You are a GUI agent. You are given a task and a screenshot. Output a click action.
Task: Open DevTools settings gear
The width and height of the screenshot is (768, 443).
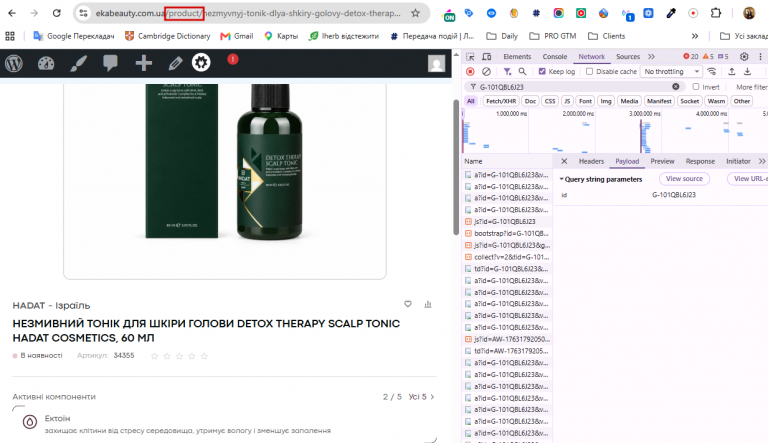[744, 56]
